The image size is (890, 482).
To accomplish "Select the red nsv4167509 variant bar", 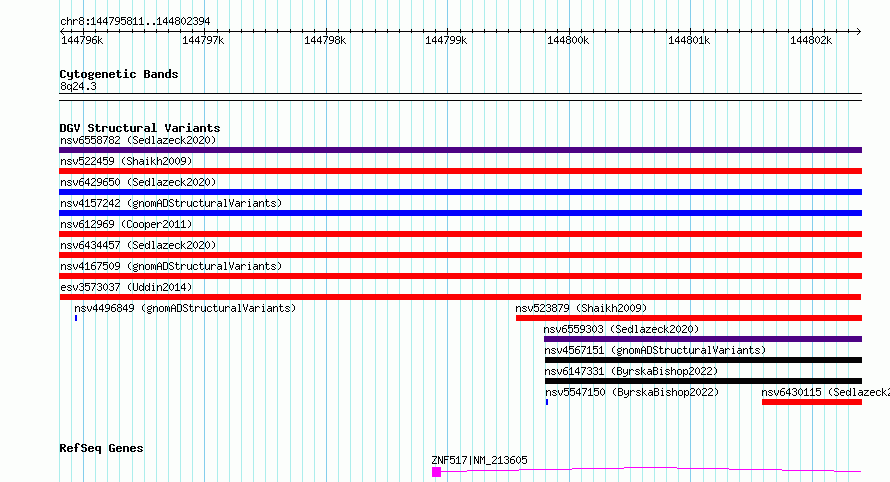I will point(460,276).
